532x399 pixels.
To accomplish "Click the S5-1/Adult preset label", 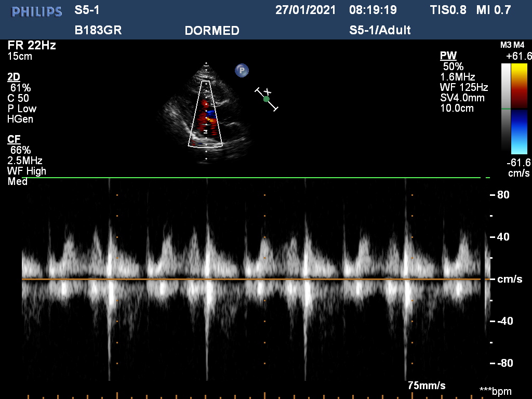I will click(380, 30).
